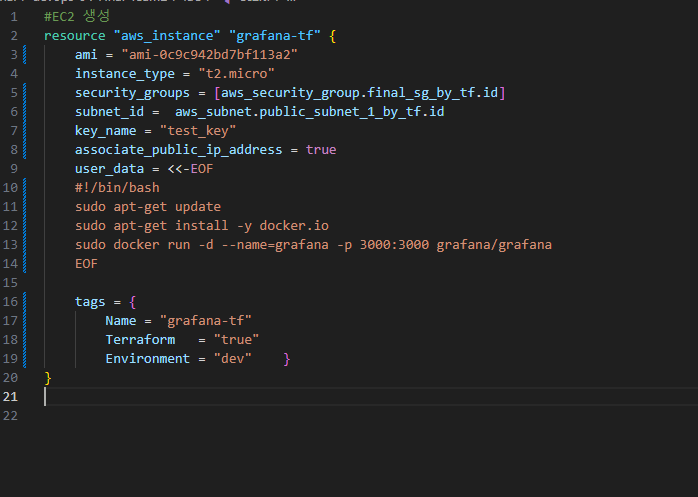698x497 pixels.
Task: Select line number 15 in the gutter
Action: pyautogui.click(x=10, y=283)
